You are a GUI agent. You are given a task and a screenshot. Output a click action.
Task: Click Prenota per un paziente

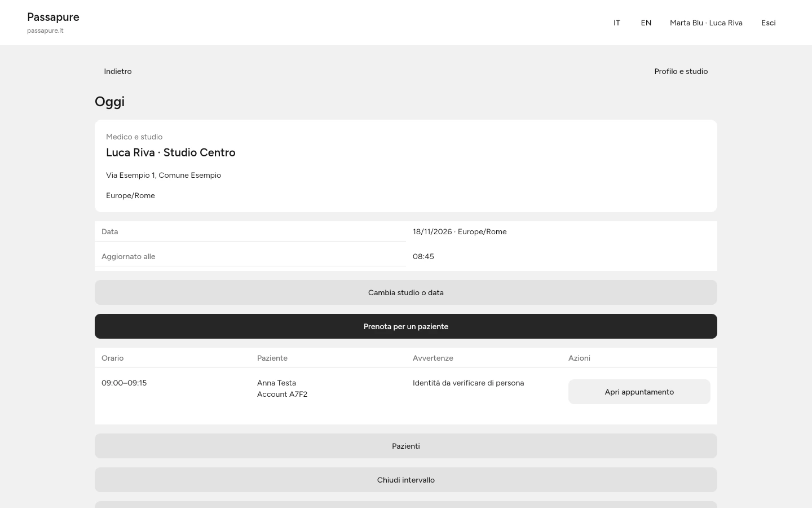click(406, 326)
